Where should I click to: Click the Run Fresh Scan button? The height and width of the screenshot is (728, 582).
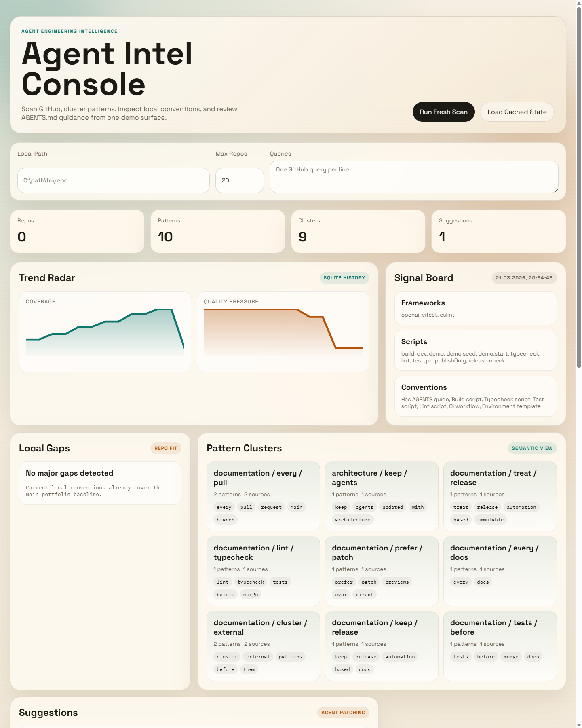pos(443,112)
